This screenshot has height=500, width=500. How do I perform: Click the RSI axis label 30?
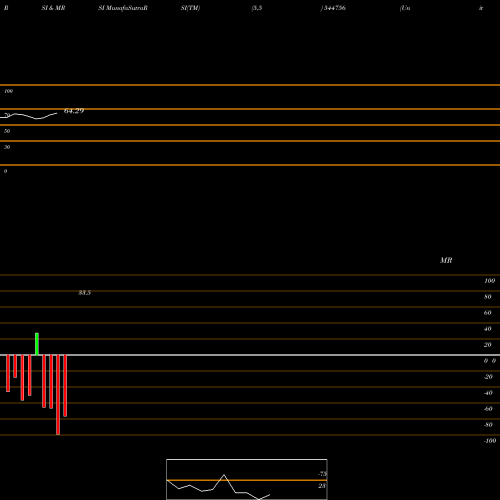click(x=7, y=147)
